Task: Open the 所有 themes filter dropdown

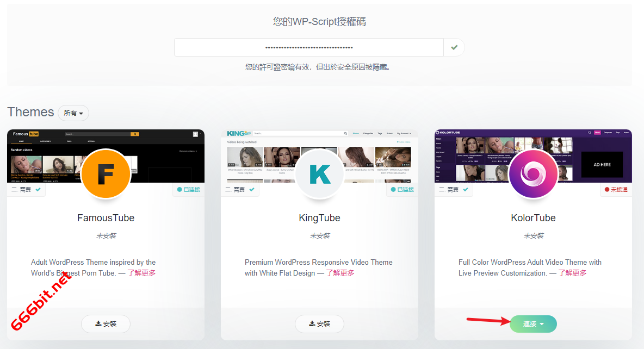Action: coord(73,113)
